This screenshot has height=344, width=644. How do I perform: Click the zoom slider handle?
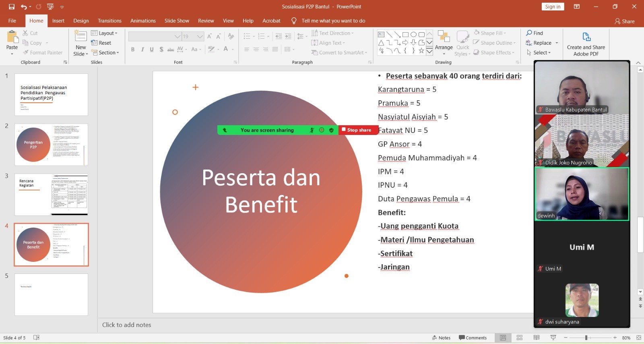[586, 338]
